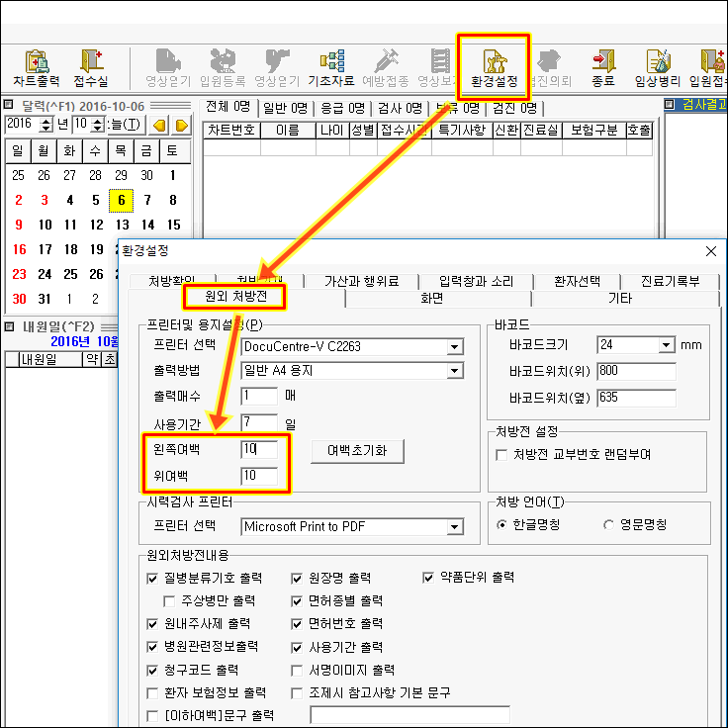Expand the DocuCentre-V C2263 printer dropdown

tap(454, 346)
